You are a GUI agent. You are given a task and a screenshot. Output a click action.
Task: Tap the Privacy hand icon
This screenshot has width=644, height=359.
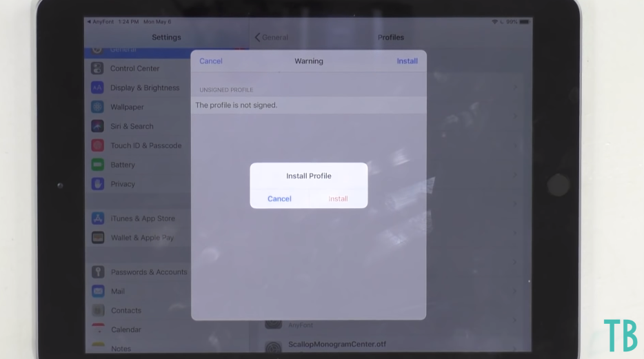pyautogui.click(x=98, y=184)
